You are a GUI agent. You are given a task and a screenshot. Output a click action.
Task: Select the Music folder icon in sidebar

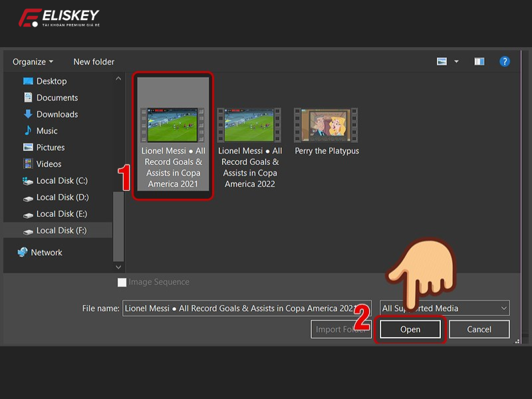pos(28,130)
